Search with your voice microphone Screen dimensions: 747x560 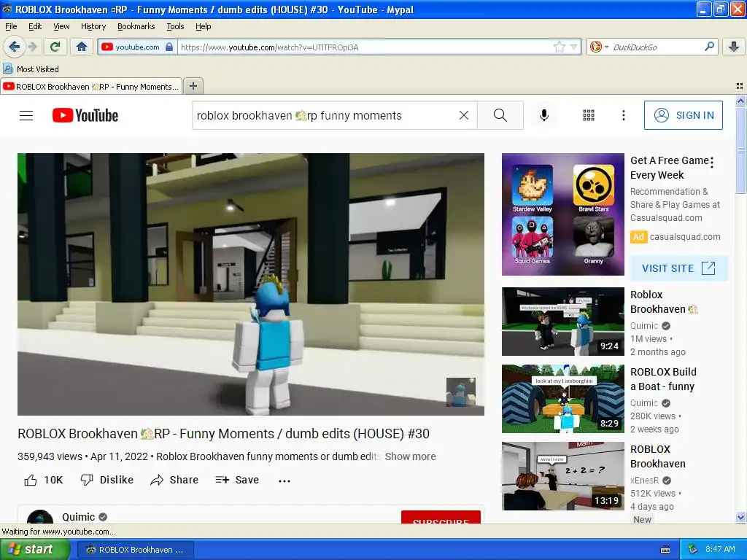point(543,115)
